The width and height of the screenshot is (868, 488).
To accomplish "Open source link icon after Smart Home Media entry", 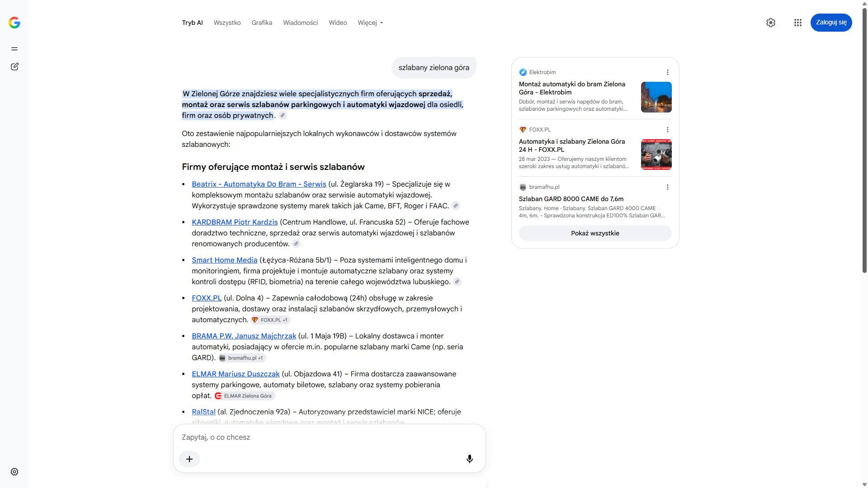I will 457,282.
